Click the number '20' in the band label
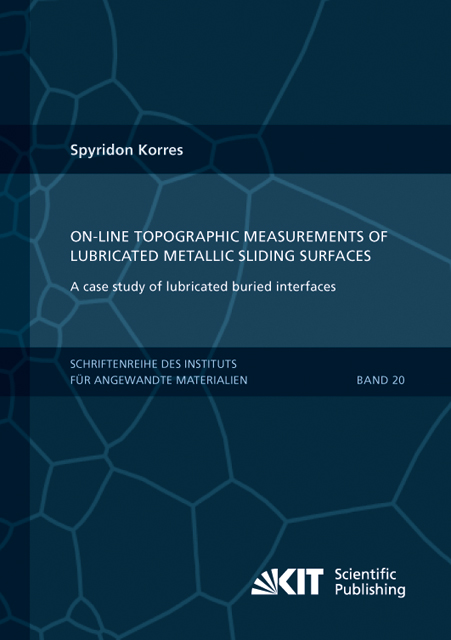451x640 pixels. [x=398, y=380]
